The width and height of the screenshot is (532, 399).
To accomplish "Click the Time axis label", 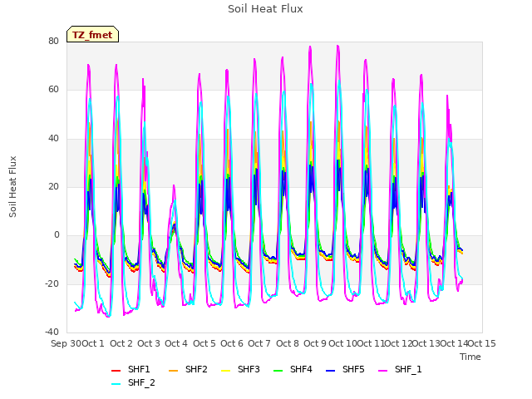I will tap(470, 357).
